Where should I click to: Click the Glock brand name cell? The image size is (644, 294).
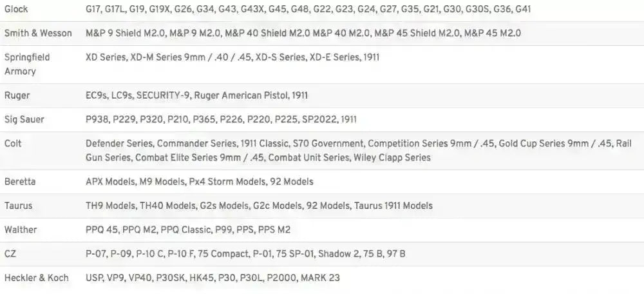16,10
